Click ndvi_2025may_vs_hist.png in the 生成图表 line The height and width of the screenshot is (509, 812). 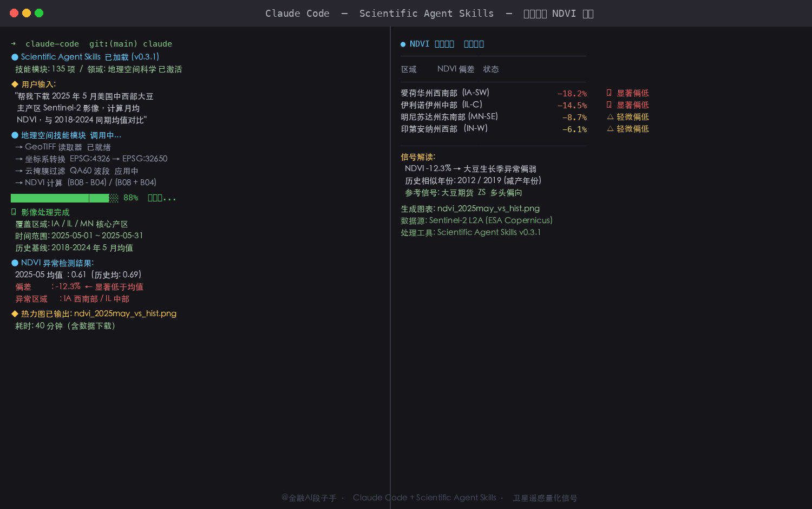[x=488, y=208]
